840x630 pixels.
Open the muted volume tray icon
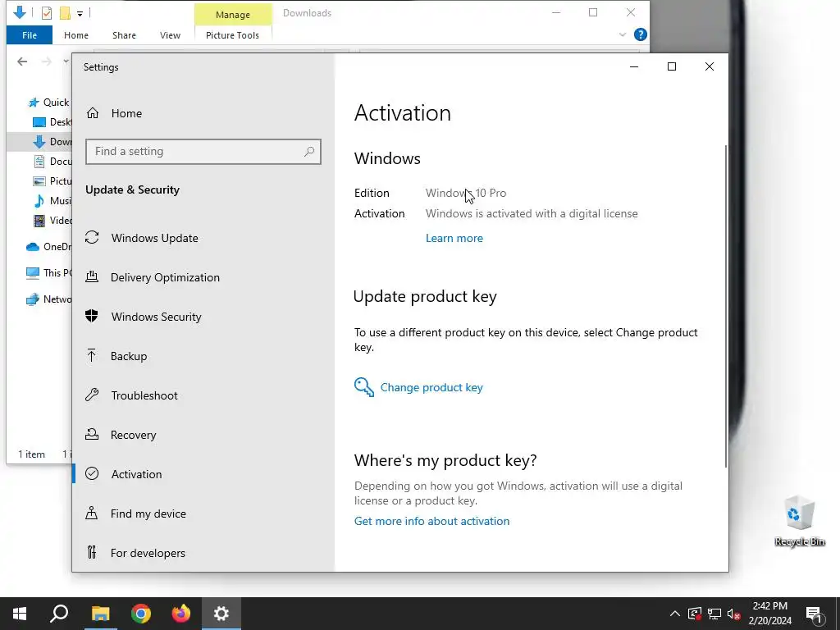click(x=734, y=614)
